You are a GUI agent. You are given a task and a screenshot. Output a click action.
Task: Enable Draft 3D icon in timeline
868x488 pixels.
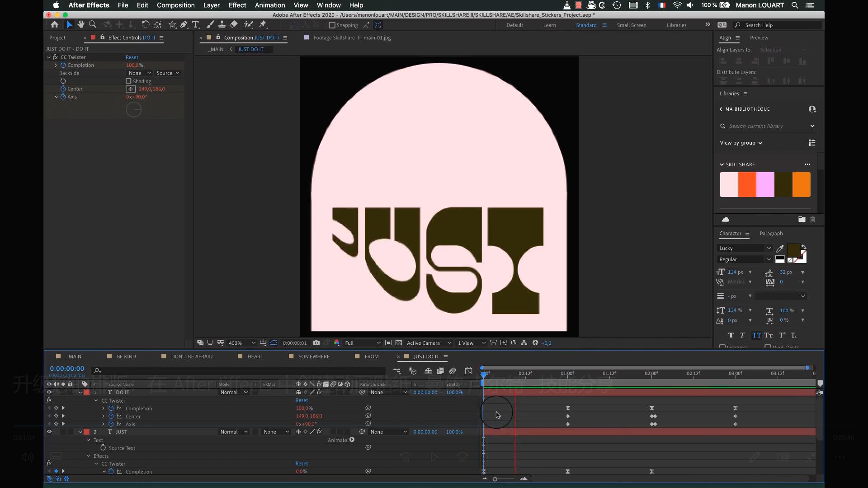pos(412,371)
